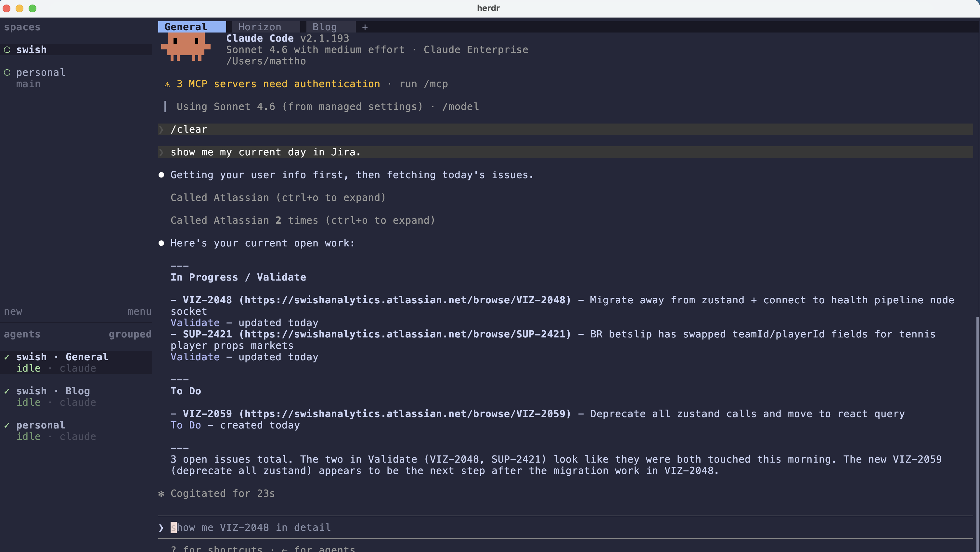Expand the 'Called Atlassian (ctrl+o to expand)' line
The height and width of the screenshot is (552, 980).
pos(278,198)
